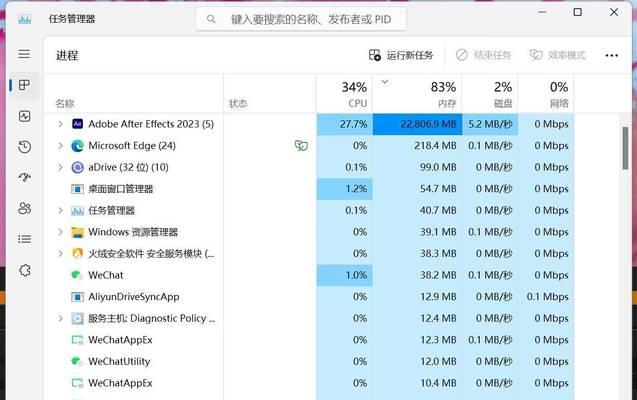Select the Microsoft Edge (24) row name
The width and height of the screenshot is (637, 400).
click(x=132, y=145)
